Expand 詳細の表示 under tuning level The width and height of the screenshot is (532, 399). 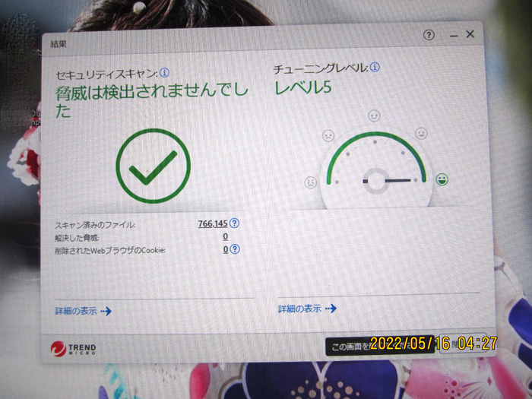click(x=307, y=309)
